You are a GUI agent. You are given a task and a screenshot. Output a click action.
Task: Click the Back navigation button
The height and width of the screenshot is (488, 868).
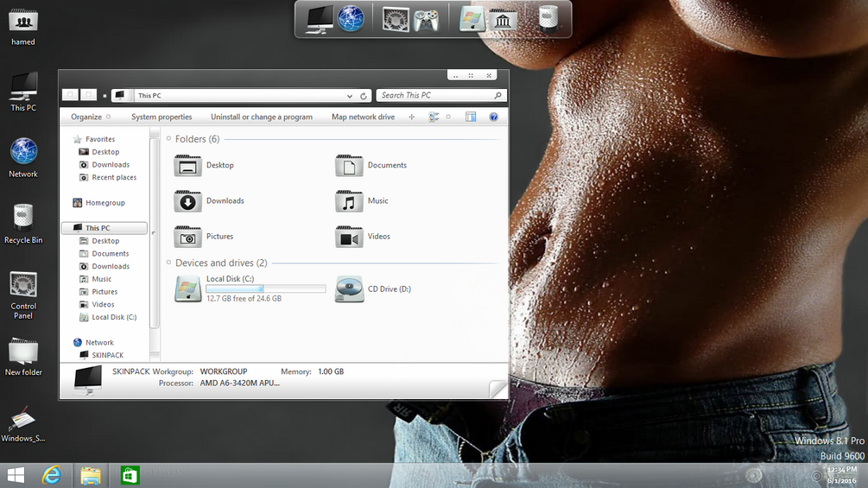pyautogui.click(x=70, y=95)
